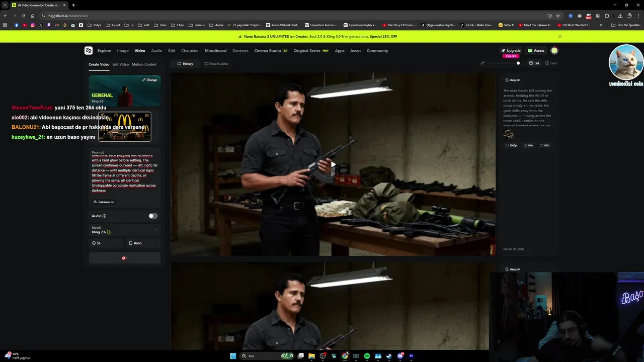Open the fullscreen expand icon
644x362 pixels.
(x=482, y=63)
